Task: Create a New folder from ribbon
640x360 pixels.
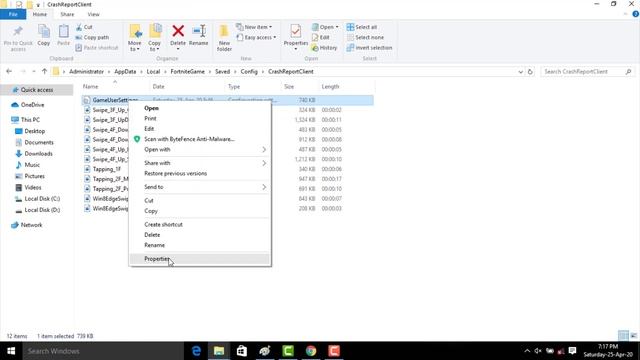Action: pyautogui.click(x=224, y=38)
